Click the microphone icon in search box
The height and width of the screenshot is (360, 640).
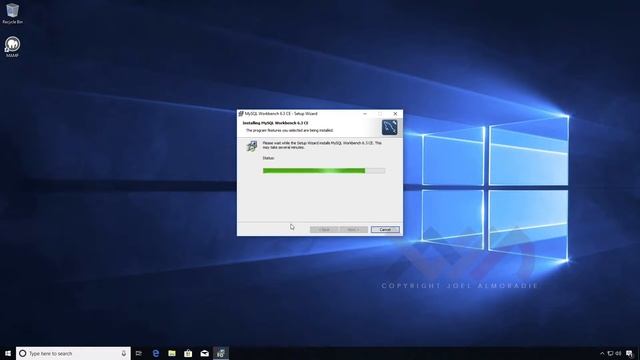coord(124,353)
